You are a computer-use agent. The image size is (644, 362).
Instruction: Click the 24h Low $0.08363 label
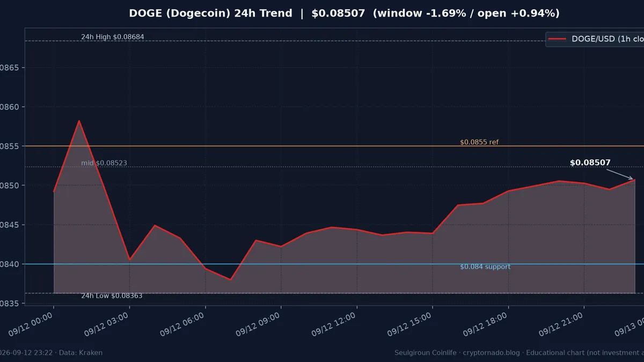112,296
